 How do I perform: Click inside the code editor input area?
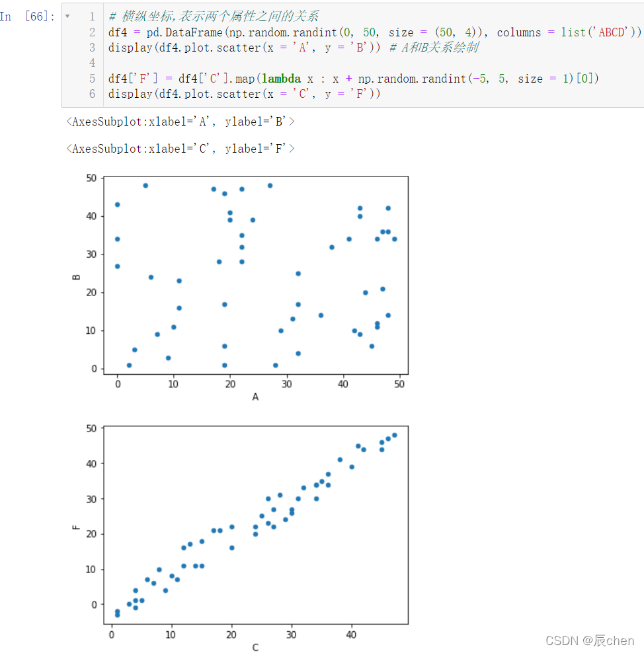pyautogui.click(x=373, y=55)
